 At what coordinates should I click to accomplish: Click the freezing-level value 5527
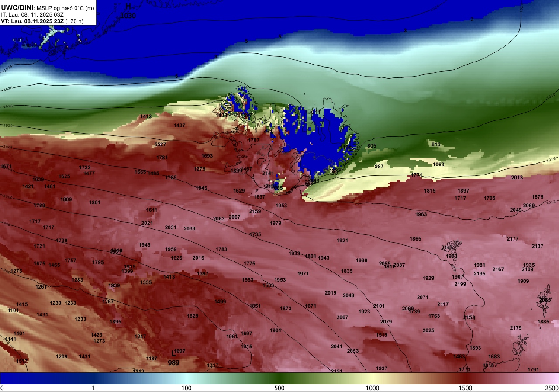[x=161, y=144]
